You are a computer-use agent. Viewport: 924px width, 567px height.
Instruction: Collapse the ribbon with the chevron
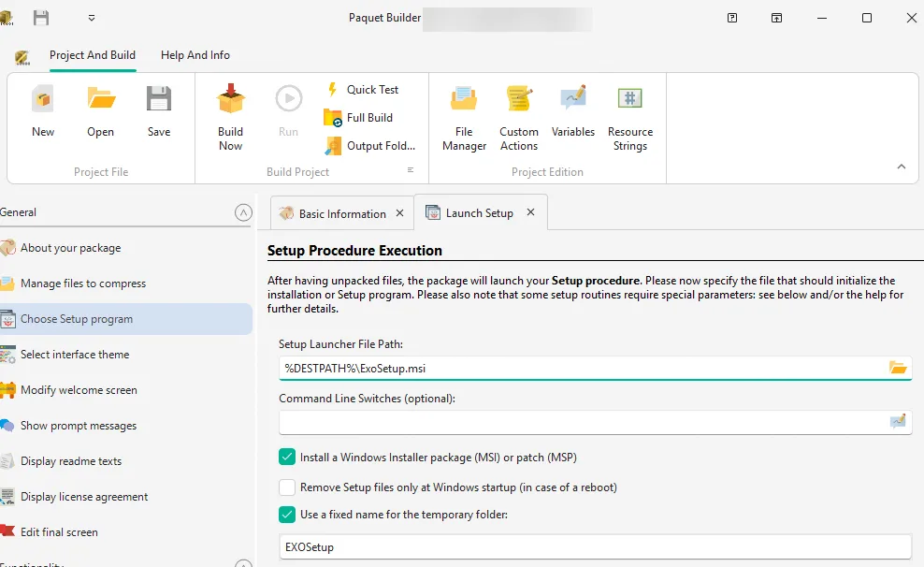902,167
